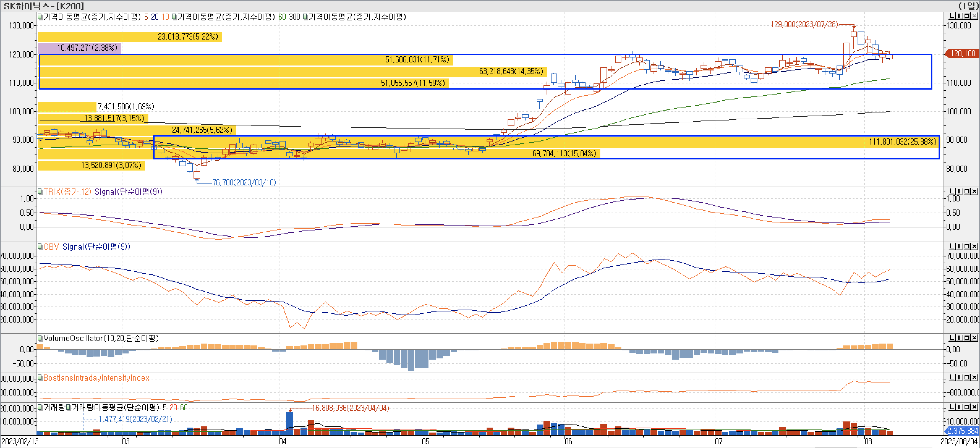Maximize the price chart panel
Image resolution: width=980 pixels, height=448 pixels.
tap(967, 16)
